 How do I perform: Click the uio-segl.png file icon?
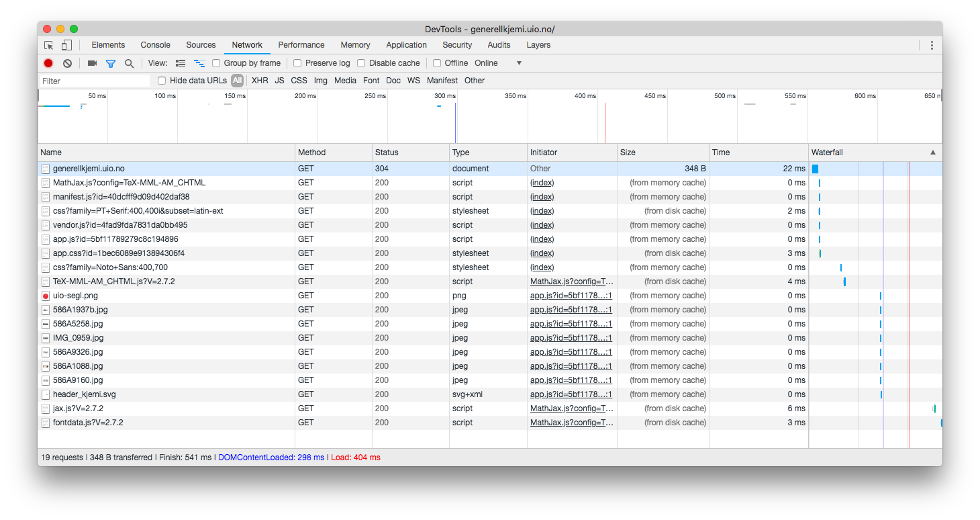(x=46, y=296)
